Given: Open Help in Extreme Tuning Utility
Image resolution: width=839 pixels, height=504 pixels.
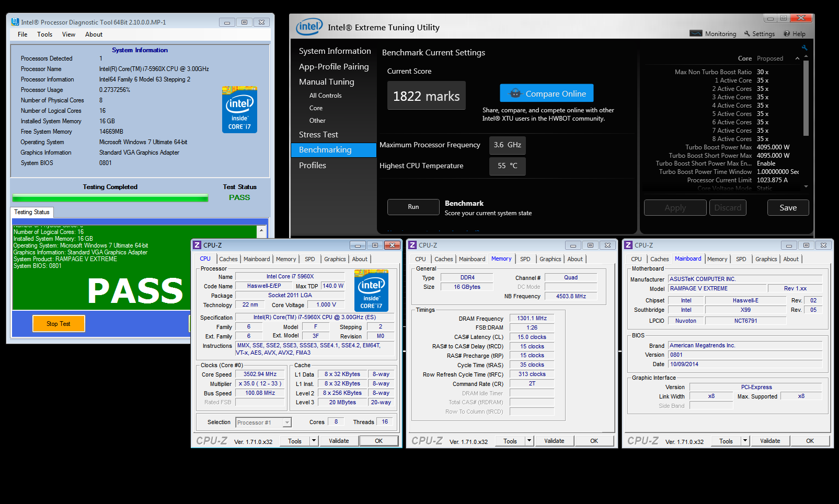Looking at the screenshot, I should pyautogui.click(x=795, y=34).
